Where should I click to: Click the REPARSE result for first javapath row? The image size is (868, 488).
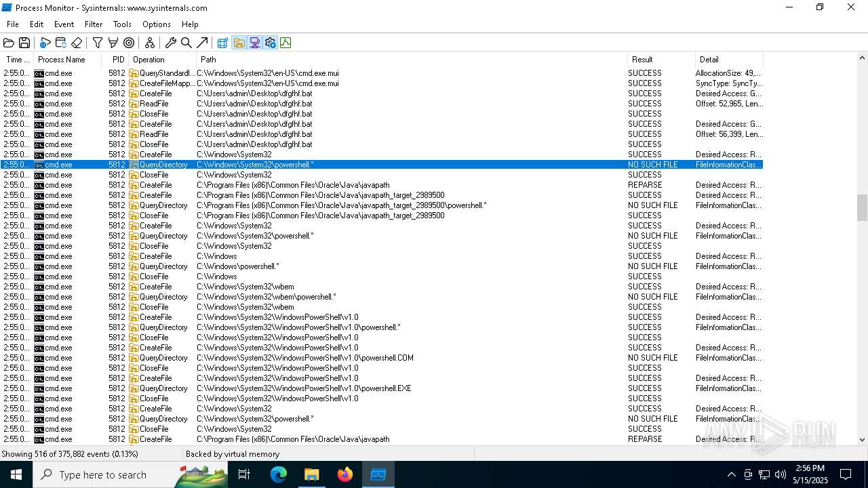pos(644,185)
